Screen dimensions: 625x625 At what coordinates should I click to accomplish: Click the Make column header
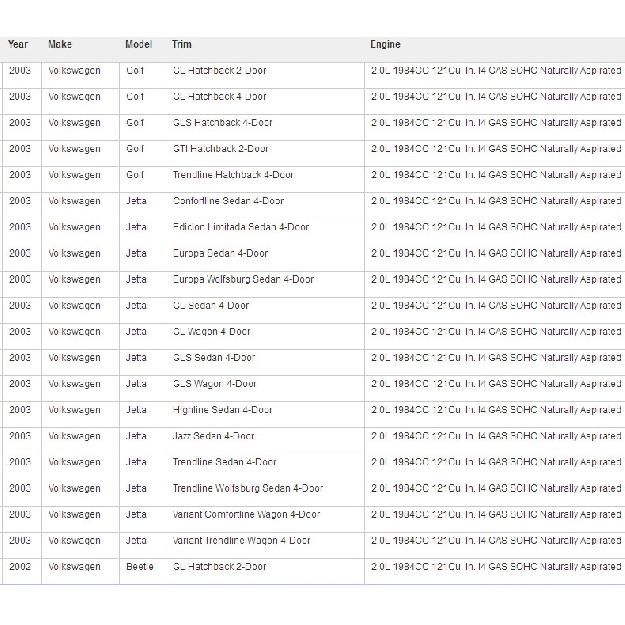click(x=60, y=44)
